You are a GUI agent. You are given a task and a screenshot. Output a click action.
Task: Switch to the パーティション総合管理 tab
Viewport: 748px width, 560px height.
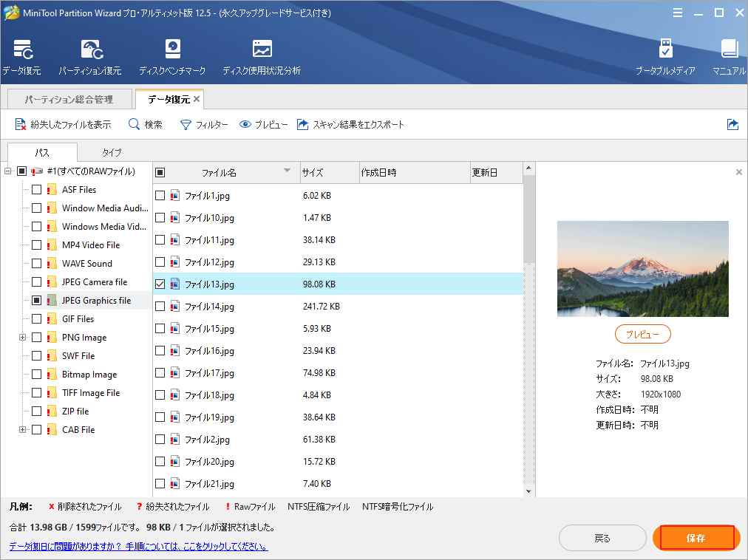[x=68, y=99]
